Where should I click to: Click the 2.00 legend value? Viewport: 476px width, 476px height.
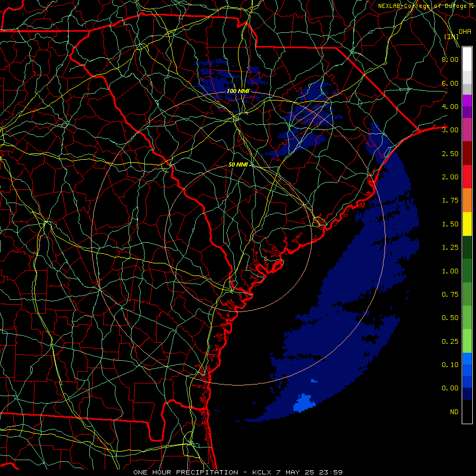pos(450,177)
